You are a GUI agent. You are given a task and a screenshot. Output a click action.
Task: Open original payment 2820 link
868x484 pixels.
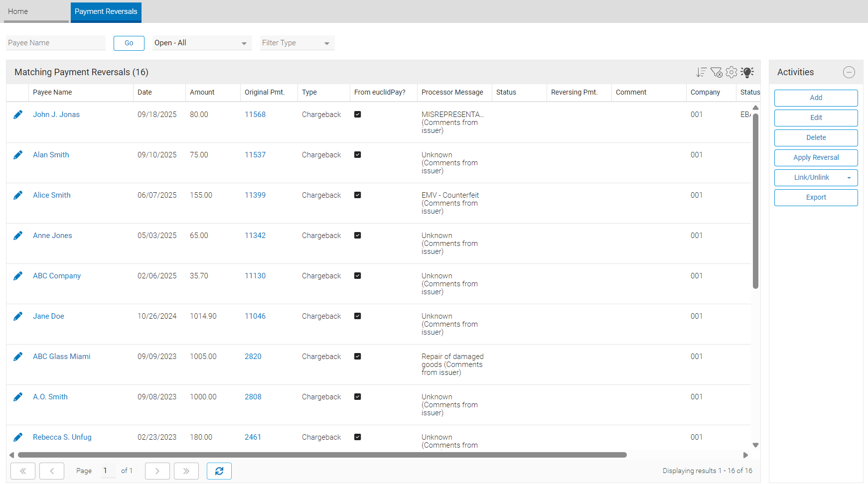[x=253, y=357]
